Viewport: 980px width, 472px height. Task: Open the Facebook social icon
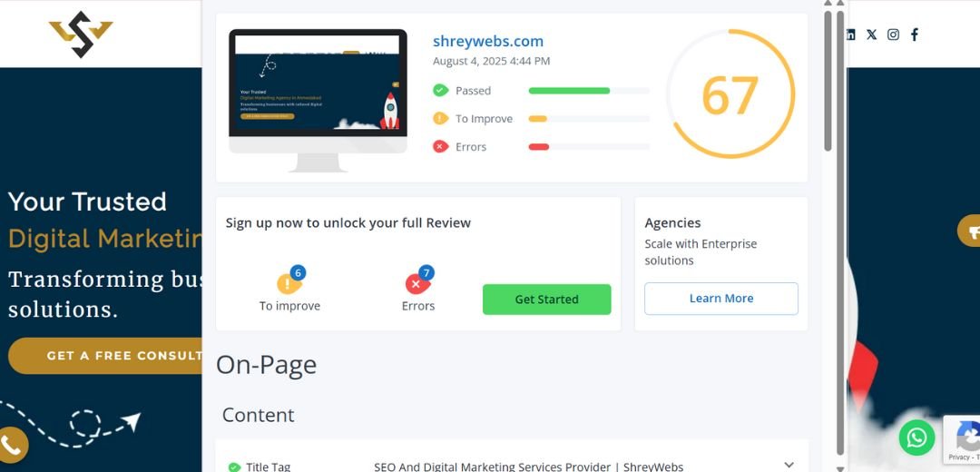click(x=915, y=34)
